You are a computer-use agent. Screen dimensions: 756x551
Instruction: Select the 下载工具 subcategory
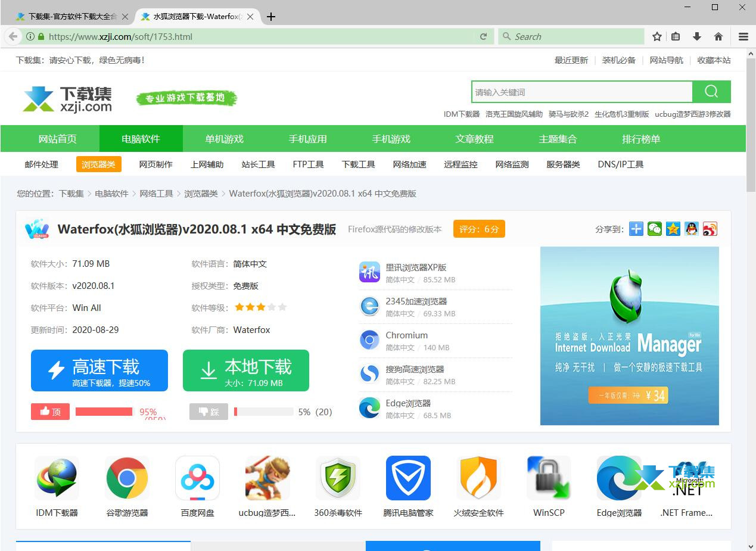tap(359, 164)
